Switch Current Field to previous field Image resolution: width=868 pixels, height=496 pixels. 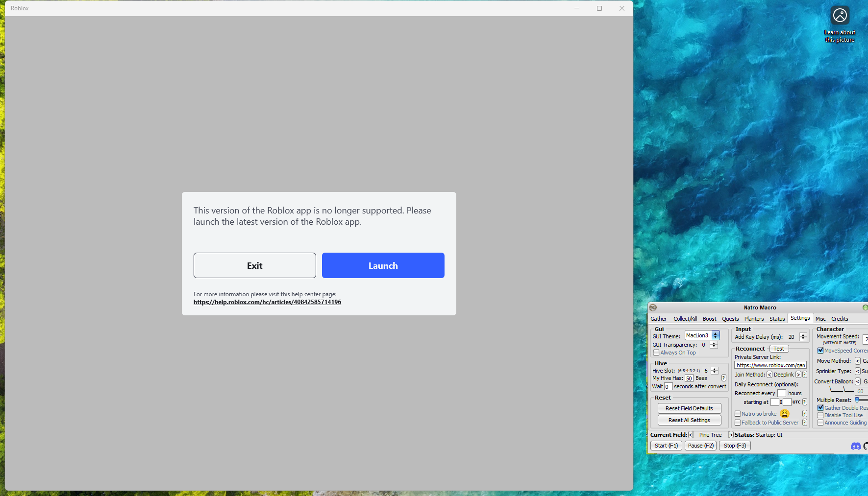coord(691,435)
